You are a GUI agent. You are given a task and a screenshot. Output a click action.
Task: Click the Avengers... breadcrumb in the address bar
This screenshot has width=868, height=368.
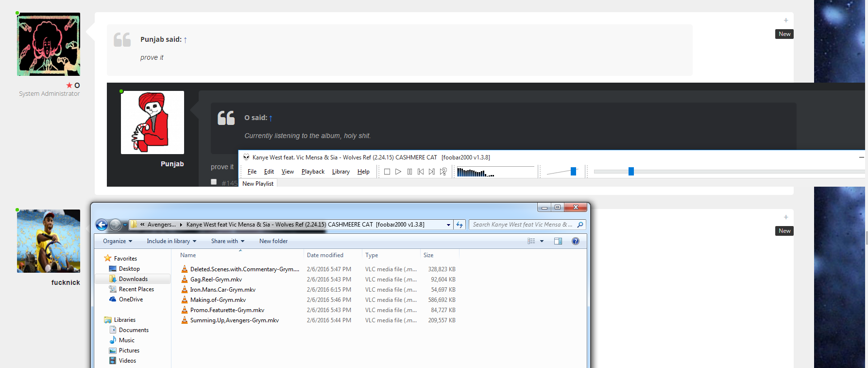(x=161, y=225)
